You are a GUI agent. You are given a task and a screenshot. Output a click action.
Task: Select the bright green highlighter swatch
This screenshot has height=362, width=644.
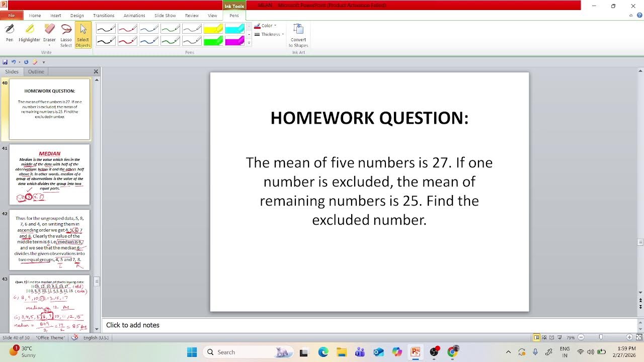click(x=213, y=41)
